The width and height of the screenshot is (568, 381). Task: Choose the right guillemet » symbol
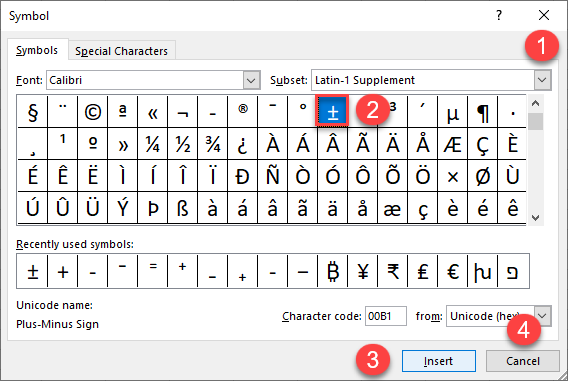coord(123,144)
